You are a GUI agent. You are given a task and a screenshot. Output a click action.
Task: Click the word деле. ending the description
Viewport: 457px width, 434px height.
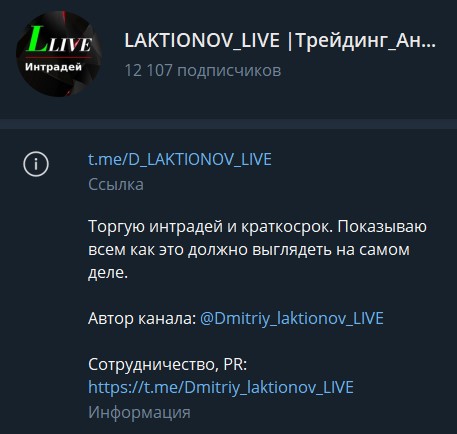pyautogui.click(x=108, y=273)
